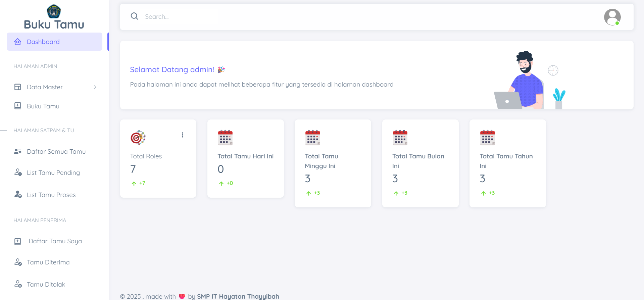This screenshot has height=300, width=644.
Task: Click the calendar icon on Total Tamu Minggu Ini
Action: pos(312,138)
